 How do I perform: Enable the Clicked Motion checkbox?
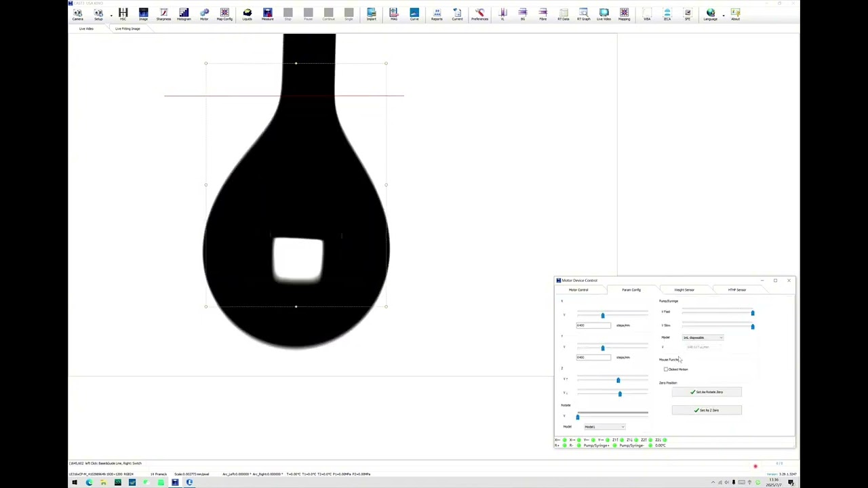666,369
